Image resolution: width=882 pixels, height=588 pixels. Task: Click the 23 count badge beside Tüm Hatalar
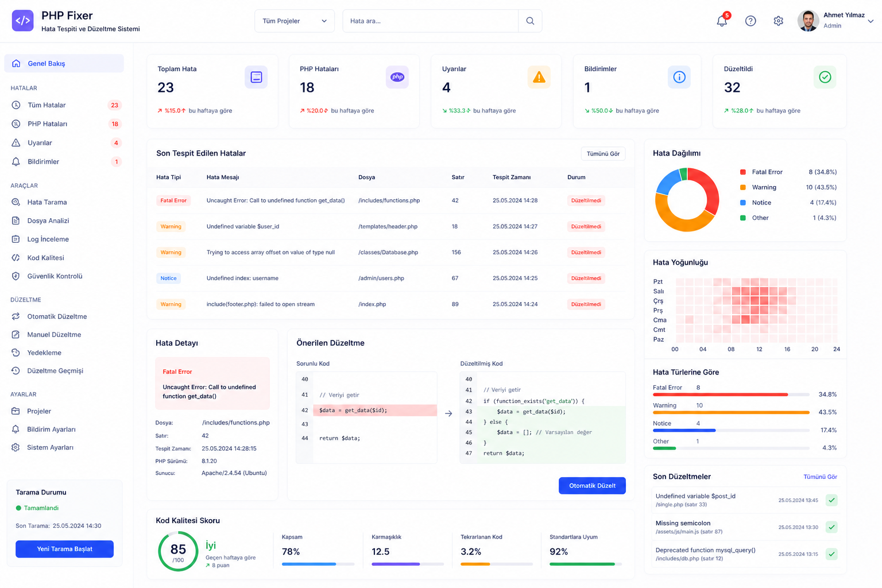(115, 105)
